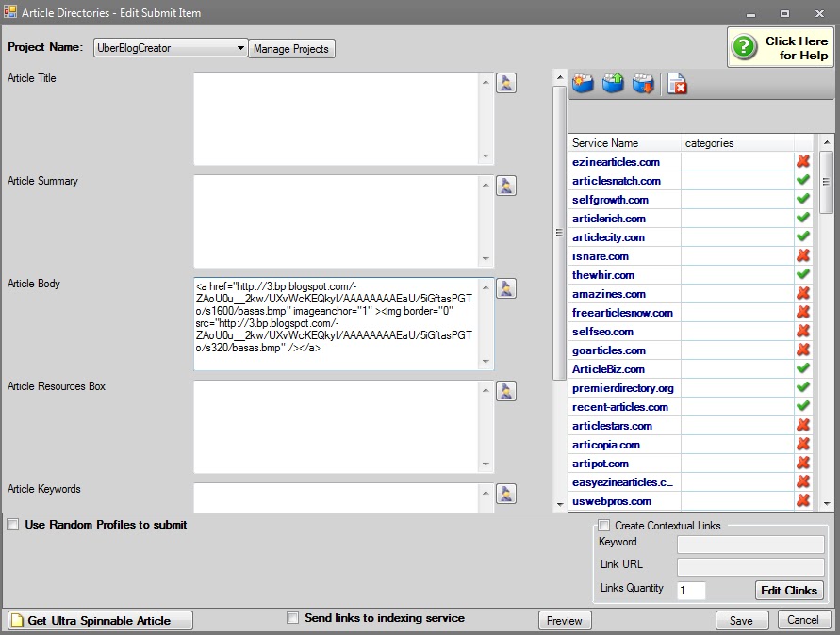Click inside the Article Summary text area
The height and width of the screenshot is (635, 840).
(x=337, y=221)
